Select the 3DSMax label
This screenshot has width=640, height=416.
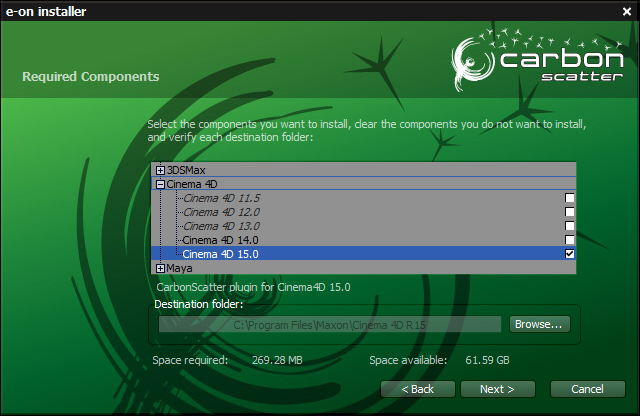(x=186, y=170)
